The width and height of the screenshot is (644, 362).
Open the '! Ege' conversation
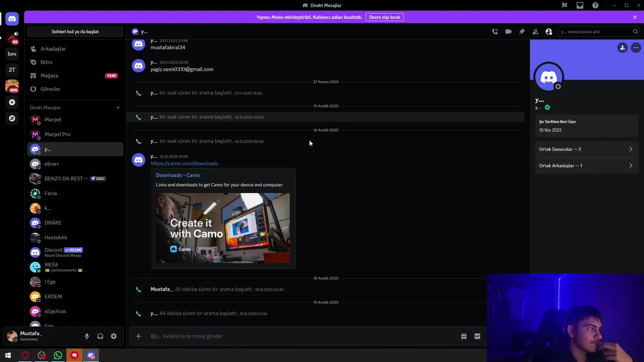coord(75,282)
